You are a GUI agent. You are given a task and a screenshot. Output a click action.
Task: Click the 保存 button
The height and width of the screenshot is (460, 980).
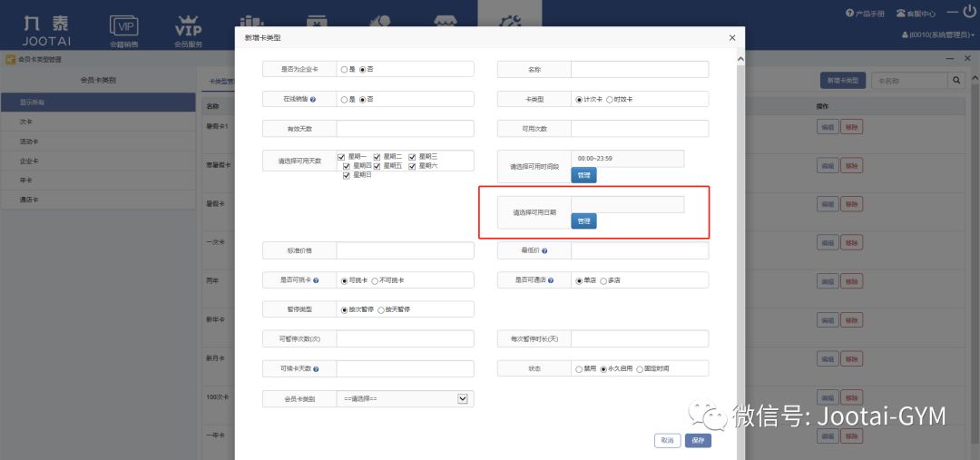click(698, 441)
